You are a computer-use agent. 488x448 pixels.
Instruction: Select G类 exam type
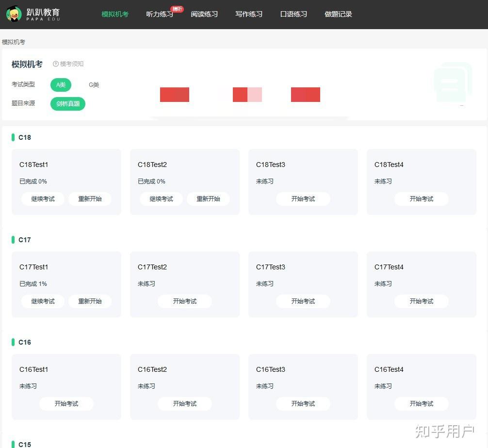point(94,84)
